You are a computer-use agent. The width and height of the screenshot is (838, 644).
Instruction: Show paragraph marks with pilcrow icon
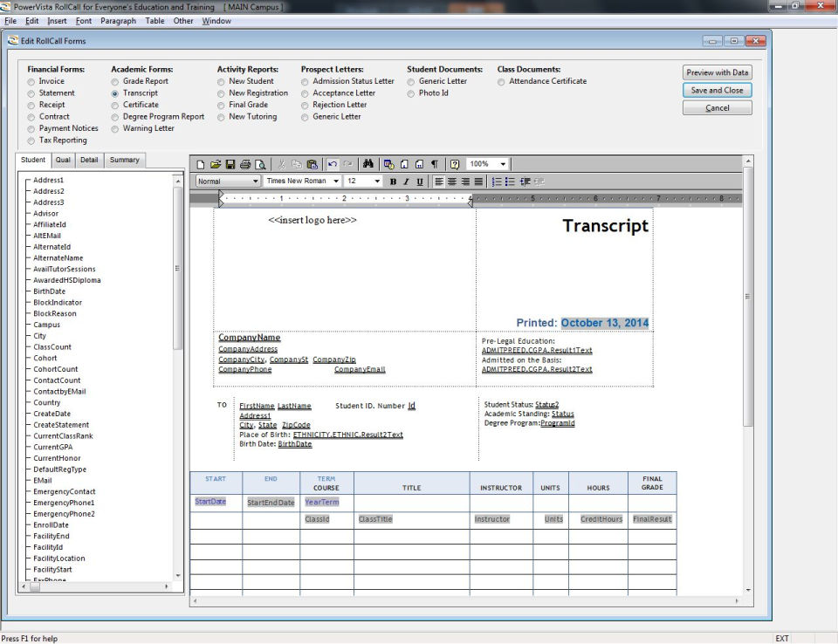[435, 164]
